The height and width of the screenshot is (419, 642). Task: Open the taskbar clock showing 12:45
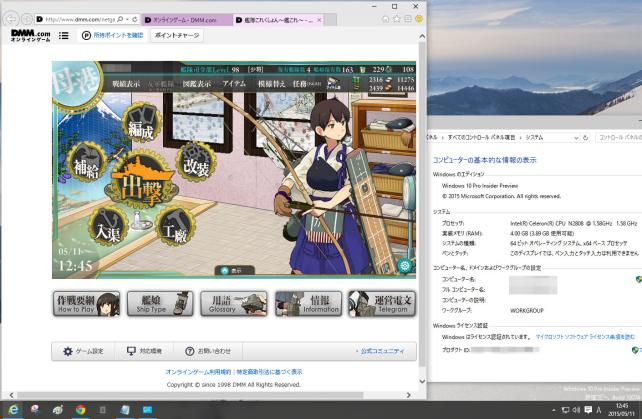coord(621,410)
